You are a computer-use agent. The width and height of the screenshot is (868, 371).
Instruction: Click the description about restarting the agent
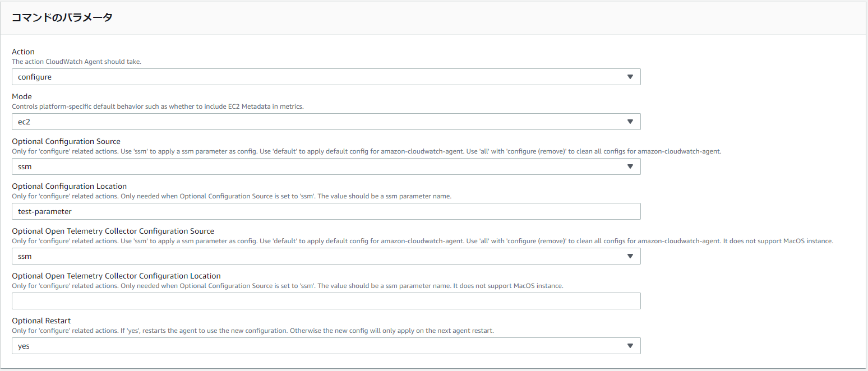[253, 331]
